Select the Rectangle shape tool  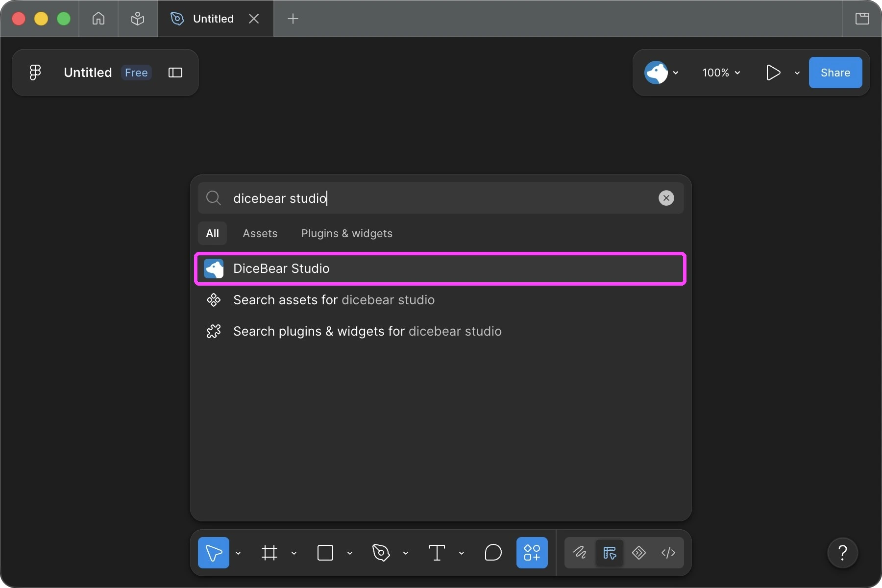coord(325,553)
